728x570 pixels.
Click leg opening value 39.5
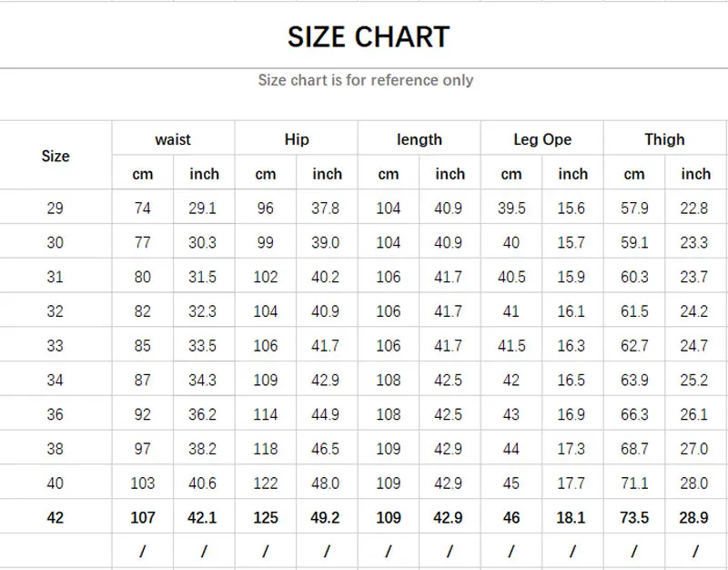point(511,209)
